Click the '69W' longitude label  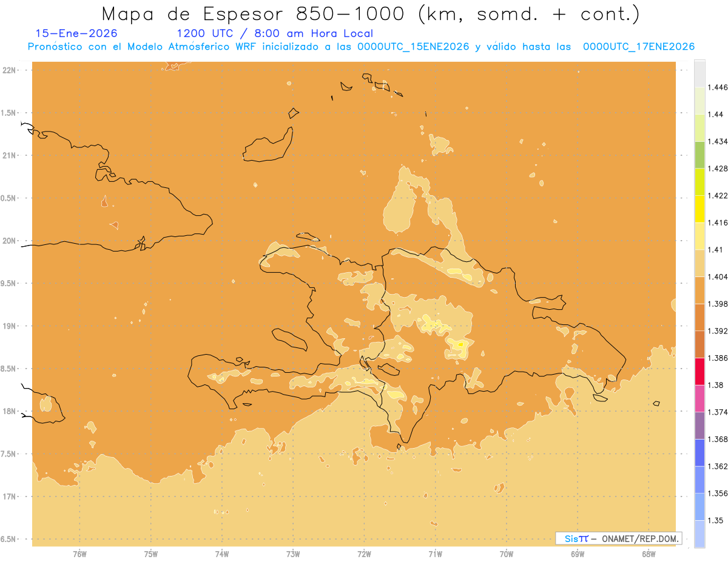(x=578, y=554)
